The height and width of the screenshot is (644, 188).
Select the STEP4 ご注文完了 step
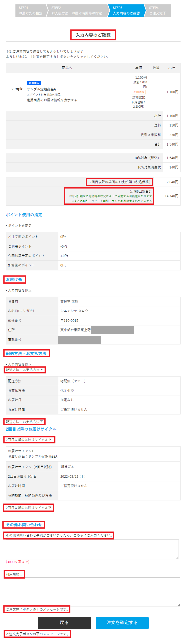[158, 11]
